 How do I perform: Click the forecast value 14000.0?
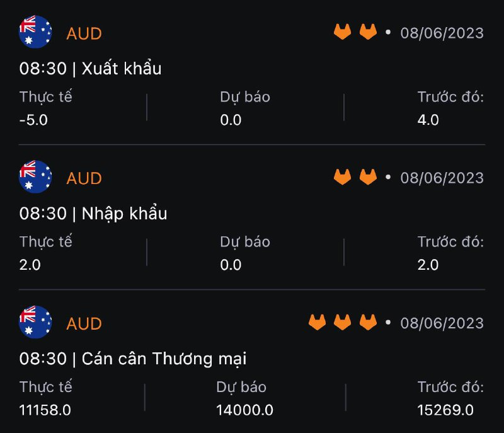tap(244, 410)
